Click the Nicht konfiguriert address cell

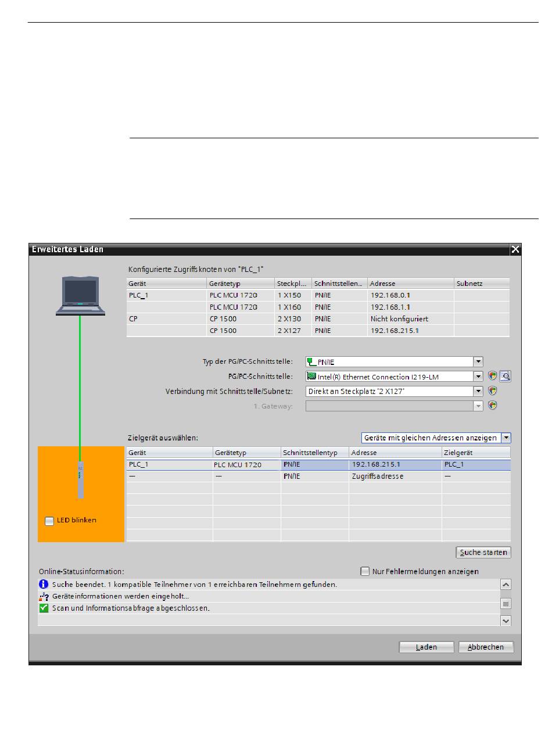click(x=411, y=318)
